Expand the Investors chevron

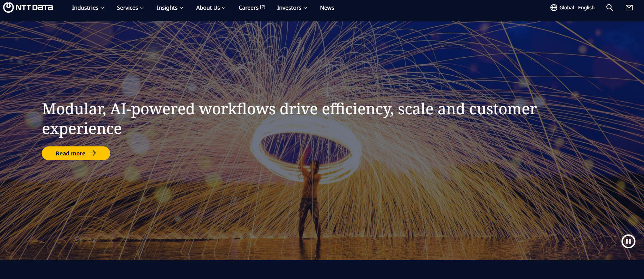click(305, 8)
